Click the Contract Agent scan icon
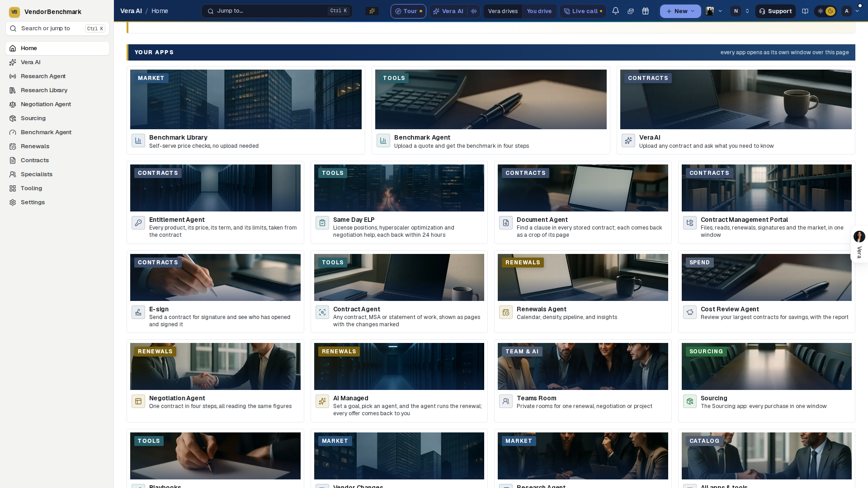 point(322,312)
